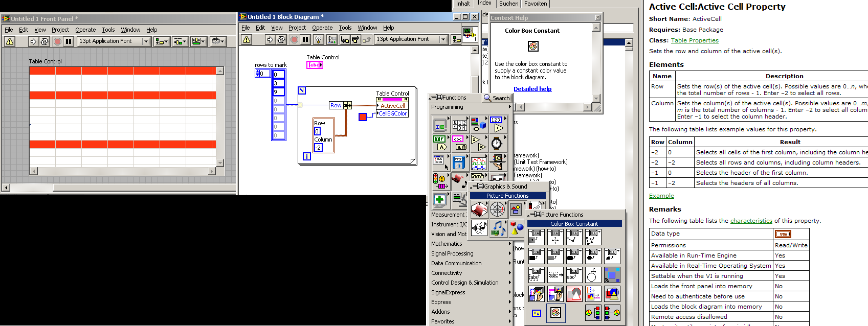
Task: Click red color box constant on diagram
Action: point(363,117)
